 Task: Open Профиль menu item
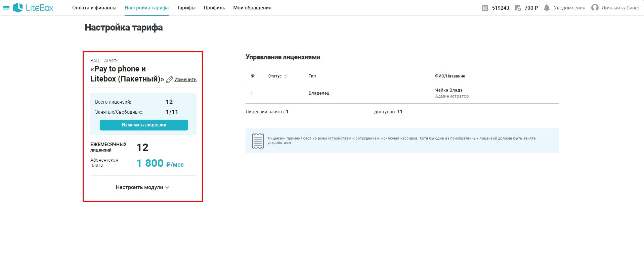point(214,8)
